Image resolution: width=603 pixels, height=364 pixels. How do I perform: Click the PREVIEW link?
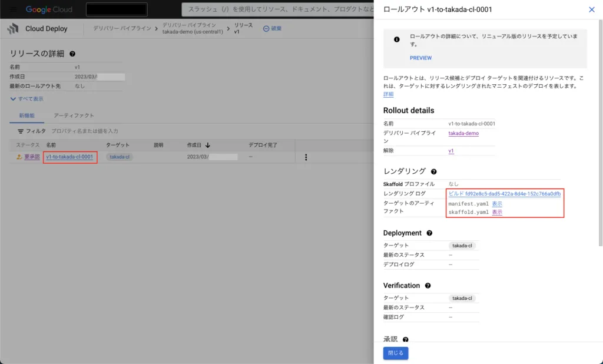click(x=420, y=58)
